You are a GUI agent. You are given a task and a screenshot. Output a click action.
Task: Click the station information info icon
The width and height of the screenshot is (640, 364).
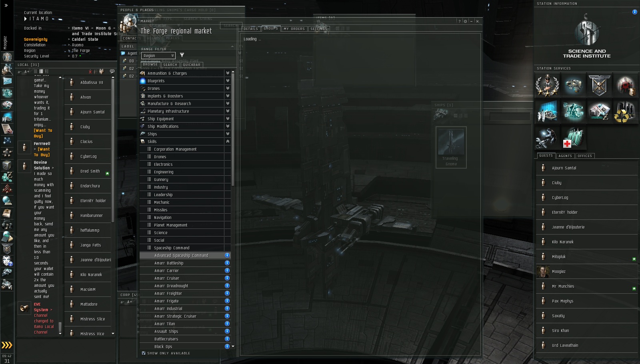pos(635,12)
